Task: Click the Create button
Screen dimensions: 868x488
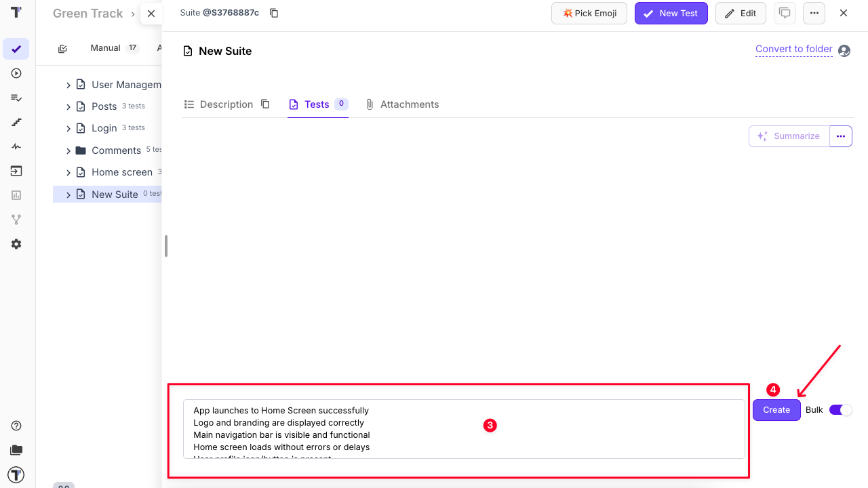Action: [x=776, y=410]
